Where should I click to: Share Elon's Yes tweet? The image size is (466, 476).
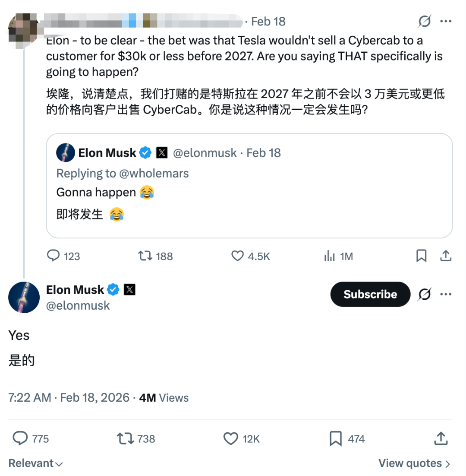441,439
